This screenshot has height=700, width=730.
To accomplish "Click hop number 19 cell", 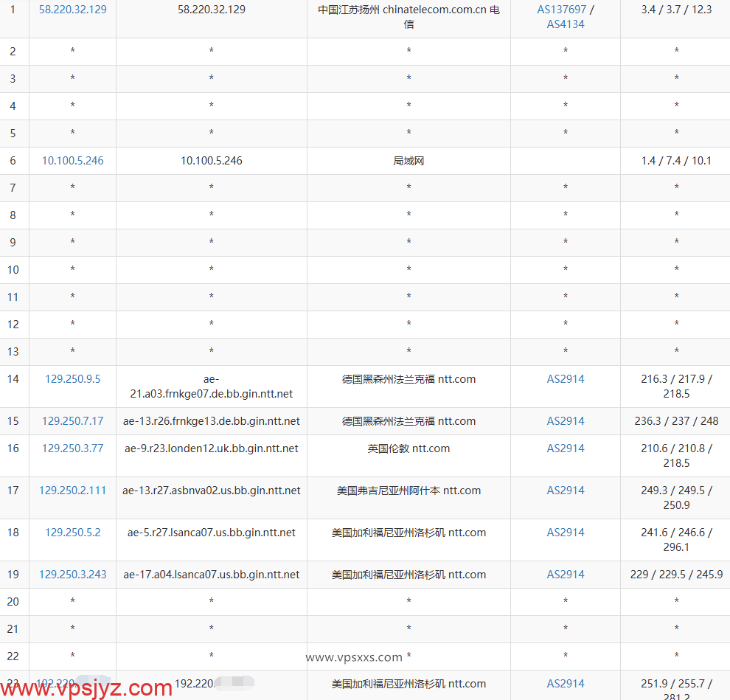I will pos(13,575).
